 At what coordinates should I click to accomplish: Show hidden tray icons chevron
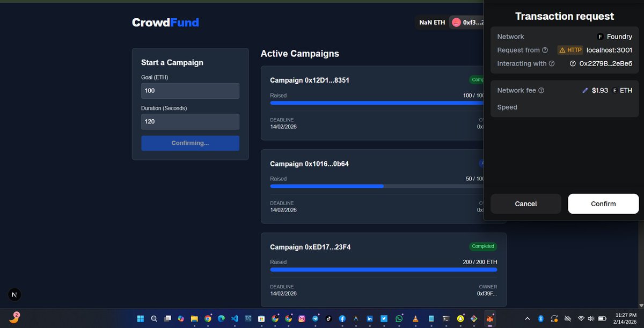point(527,318)
